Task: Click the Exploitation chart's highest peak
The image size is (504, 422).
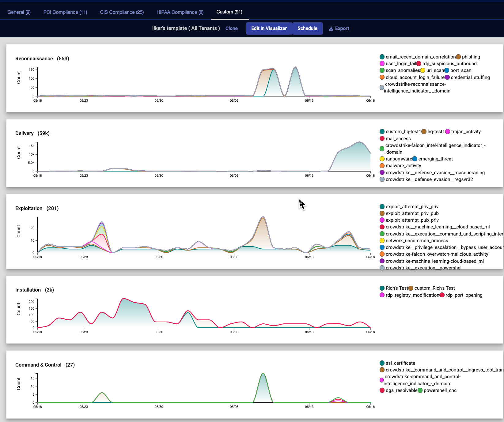Action: point(263,217)
